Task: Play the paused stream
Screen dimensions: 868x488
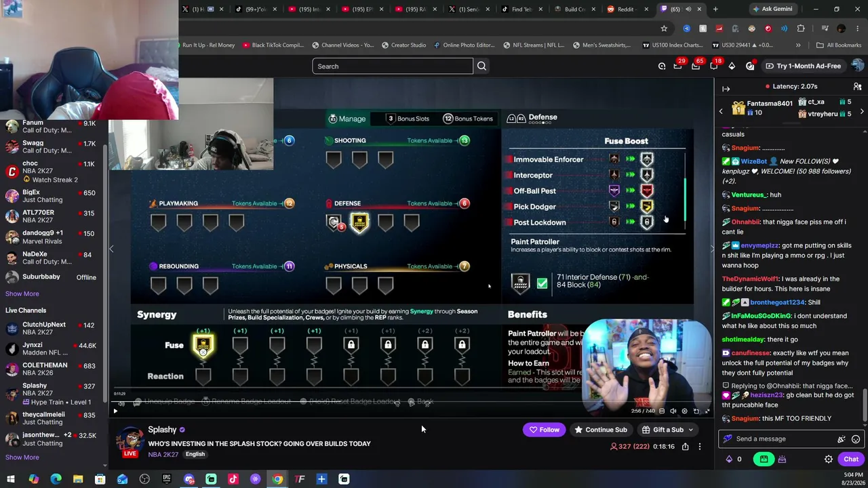Action: [115, 411]
